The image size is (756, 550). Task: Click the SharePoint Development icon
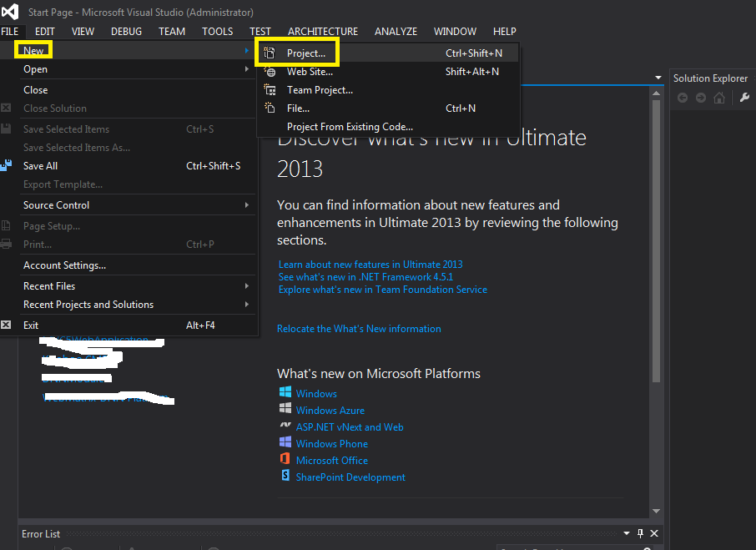285,477
